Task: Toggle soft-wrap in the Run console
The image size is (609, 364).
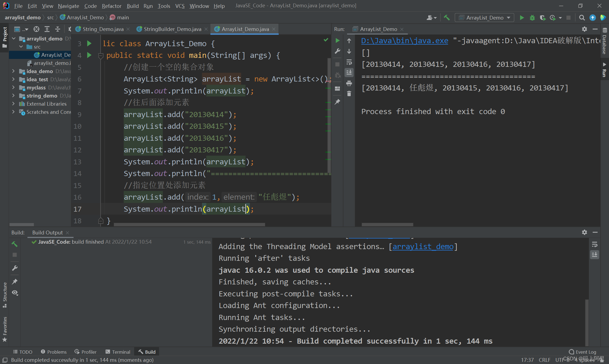Action: tap(349, 62)
